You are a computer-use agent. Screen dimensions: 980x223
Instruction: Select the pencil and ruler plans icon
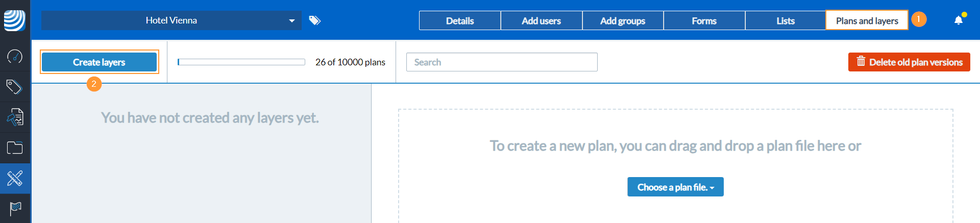click(15, 179)
